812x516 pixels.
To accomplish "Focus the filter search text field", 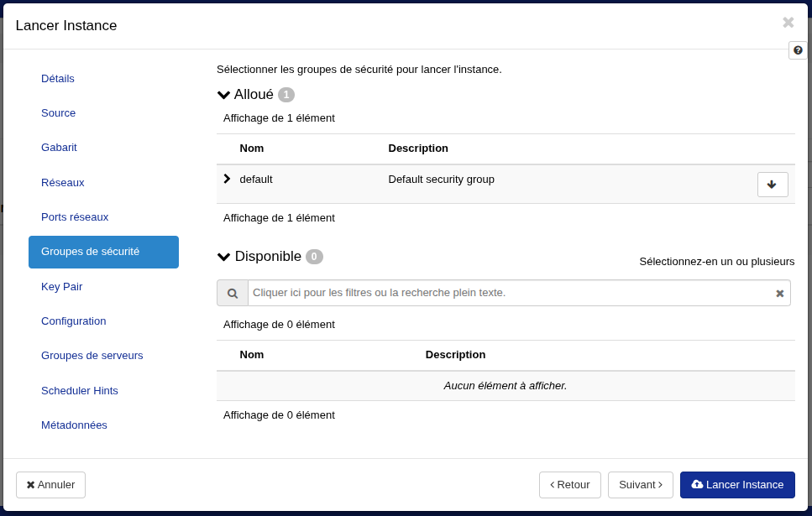I will [509, 293].
